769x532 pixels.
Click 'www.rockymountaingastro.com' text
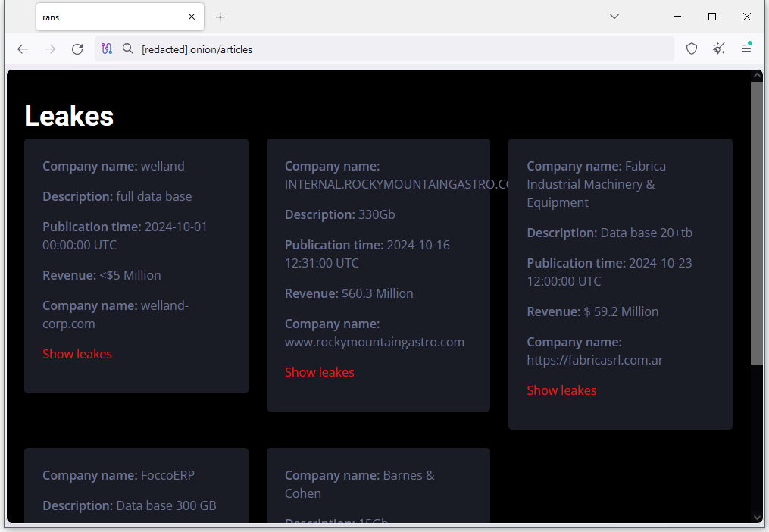(x=374, y=342)
